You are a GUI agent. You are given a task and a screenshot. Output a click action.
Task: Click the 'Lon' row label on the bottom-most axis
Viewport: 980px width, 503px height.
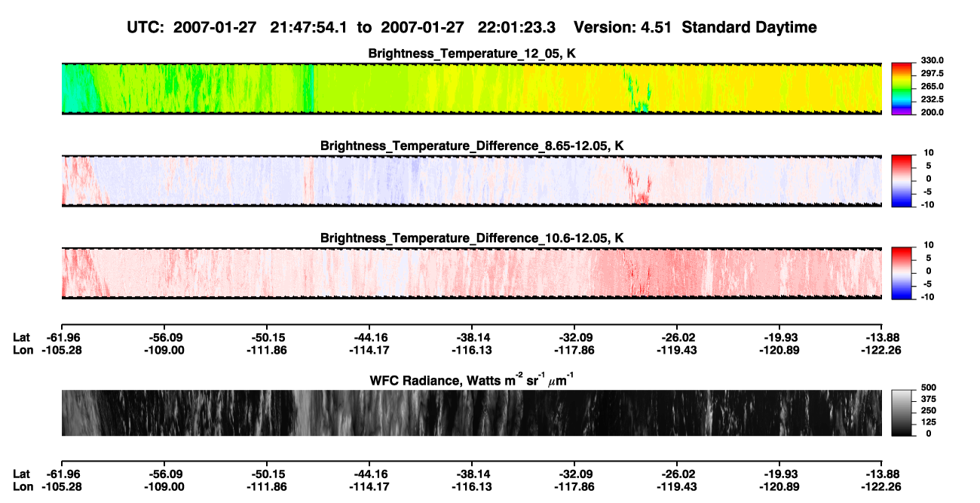[23, 487]
